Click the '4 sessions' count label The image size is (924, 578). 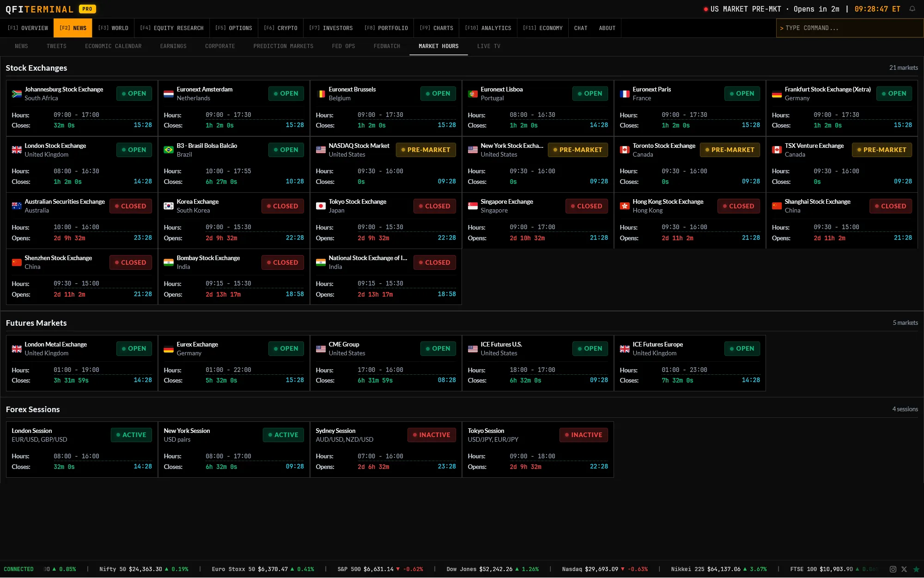[905, 409]
